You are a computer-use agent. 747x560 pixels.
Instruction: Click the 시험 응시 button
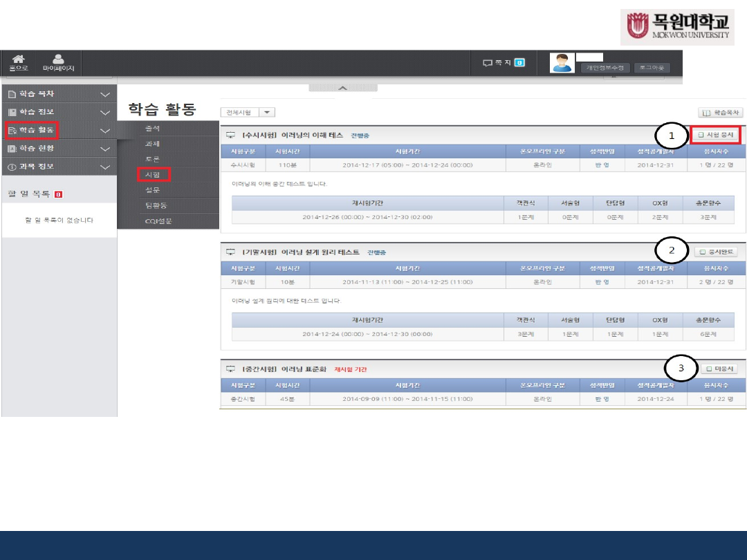pos(715,135)
